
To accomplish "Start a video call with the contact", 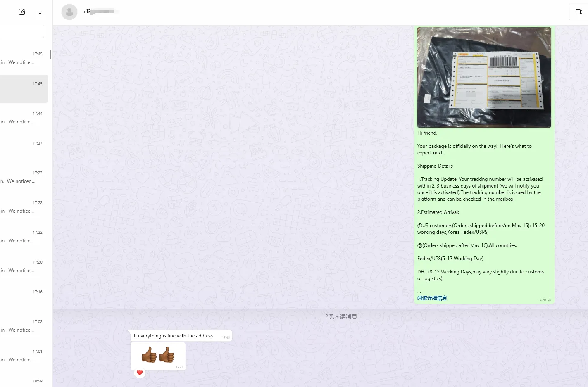I will coord(578,12).
